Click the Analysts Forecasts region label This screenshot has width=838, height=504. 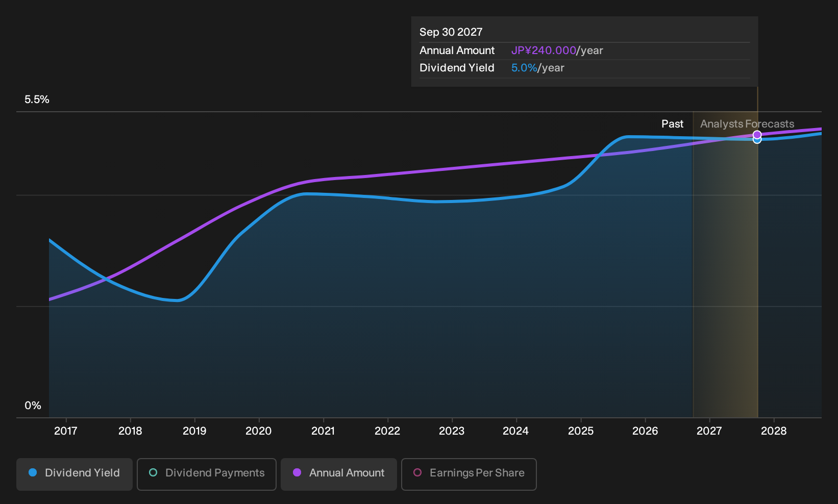pos(747,124)
